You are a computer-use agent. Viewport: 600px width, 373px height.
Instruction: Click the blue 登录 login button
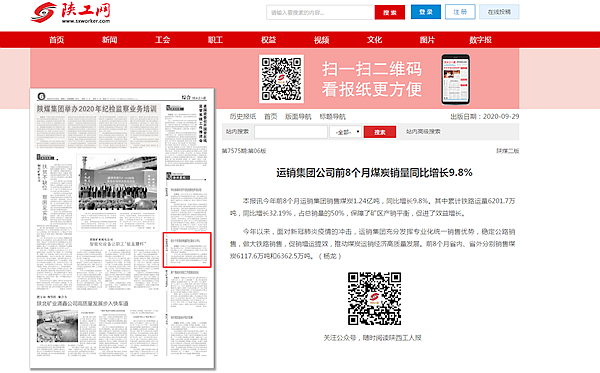[426, 12]
